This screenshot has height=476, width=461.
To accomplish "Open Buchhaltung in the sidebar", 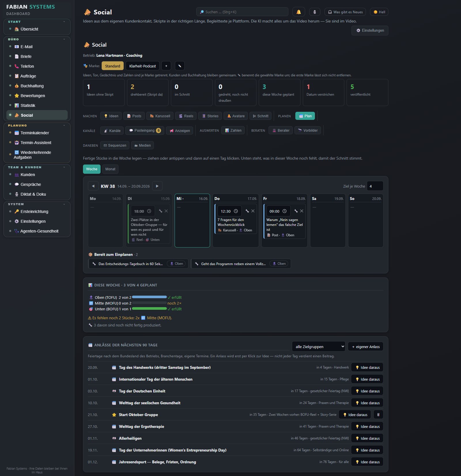I will click(x=37, y=86).
